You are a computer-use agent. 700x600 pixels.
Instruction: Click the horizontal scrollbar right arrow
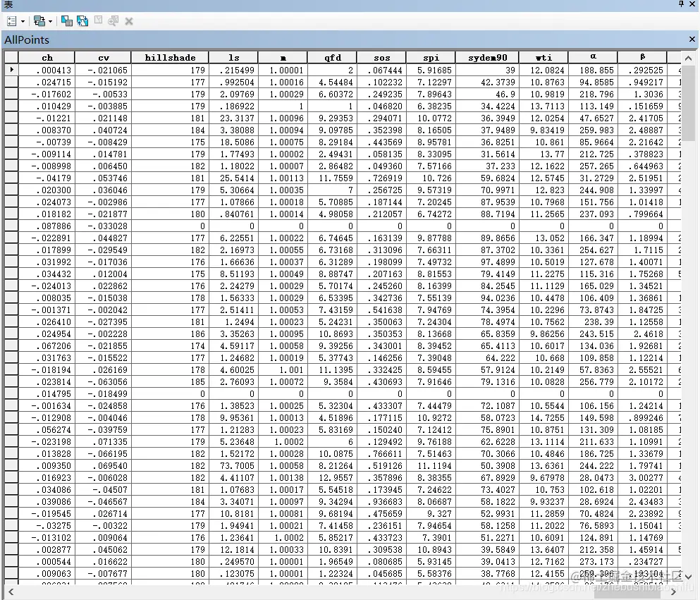tap(673, 592)
